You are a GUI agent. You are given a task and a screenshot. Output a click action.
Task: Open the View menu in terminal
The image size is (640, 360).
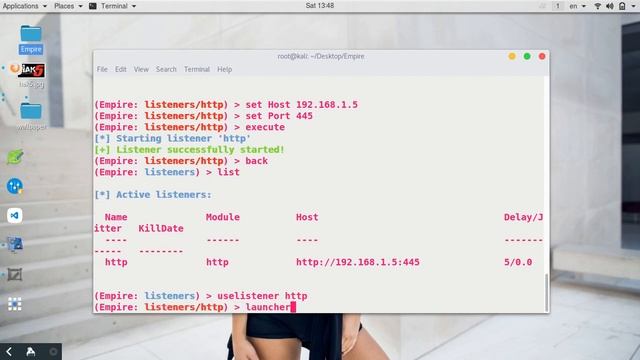point(141,69)
